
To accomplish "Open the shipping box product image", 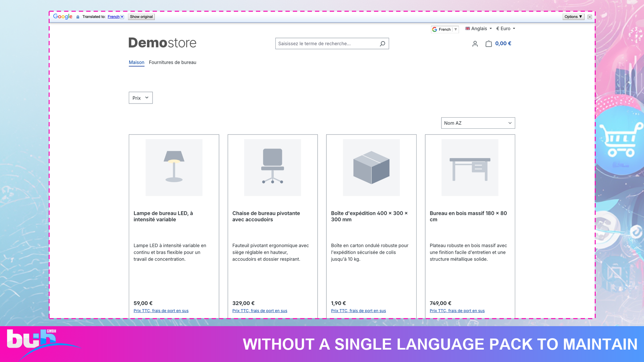I will tap(371, 168).
